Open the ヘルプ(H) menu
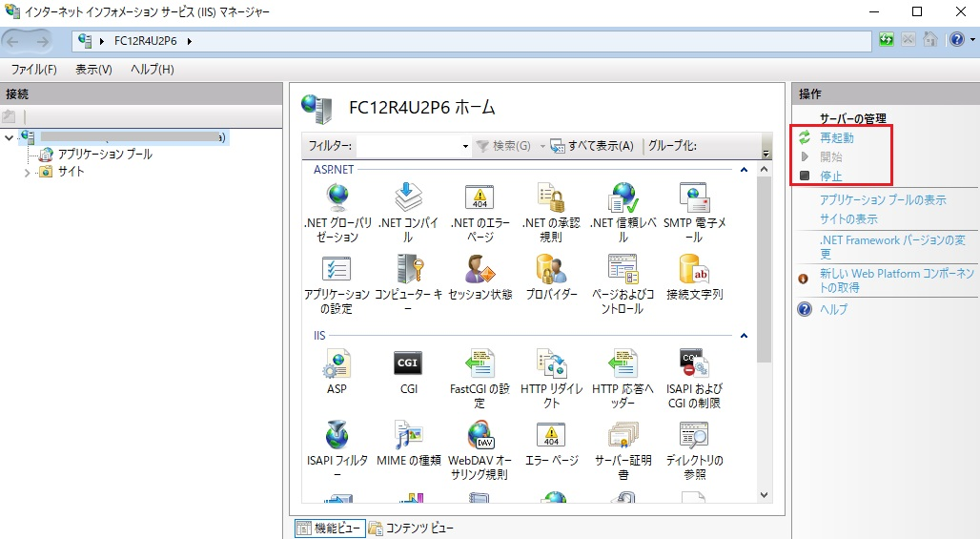 pyautogui.click(x=153, y=70)
